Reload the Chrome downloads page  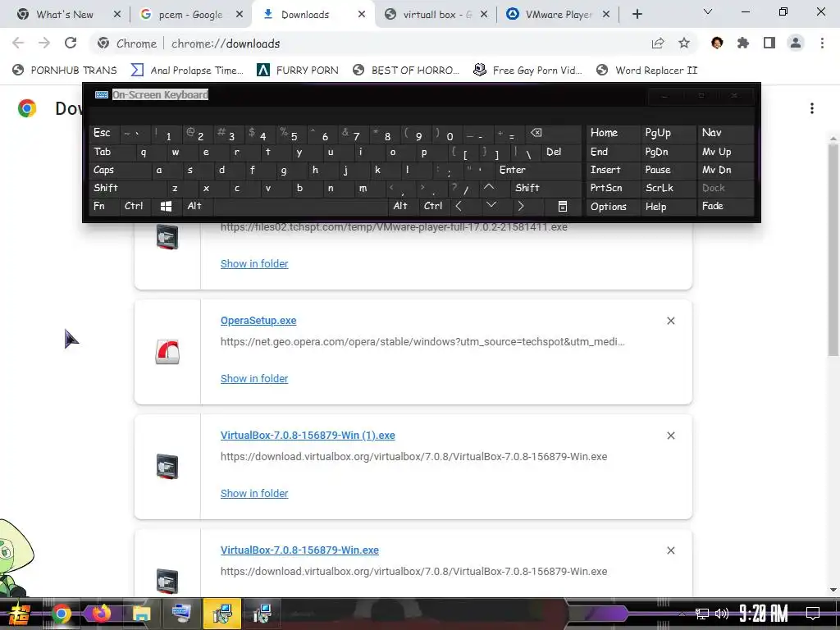(71, 43)
